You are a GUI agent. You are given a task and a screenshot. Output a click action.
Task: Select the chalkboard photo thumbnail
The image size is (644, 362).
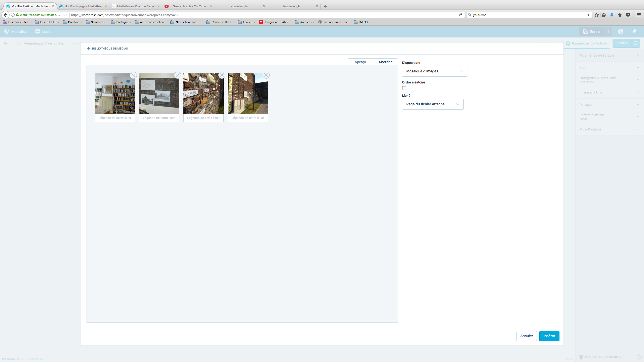pyautogui.click(x=159, y=94)
